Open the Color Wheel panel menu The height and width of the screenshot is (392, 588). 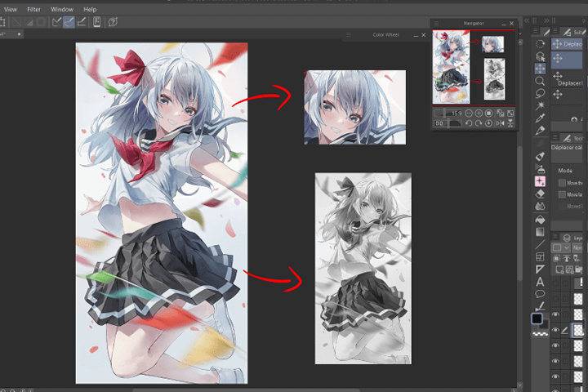click(x=349, y=35)
